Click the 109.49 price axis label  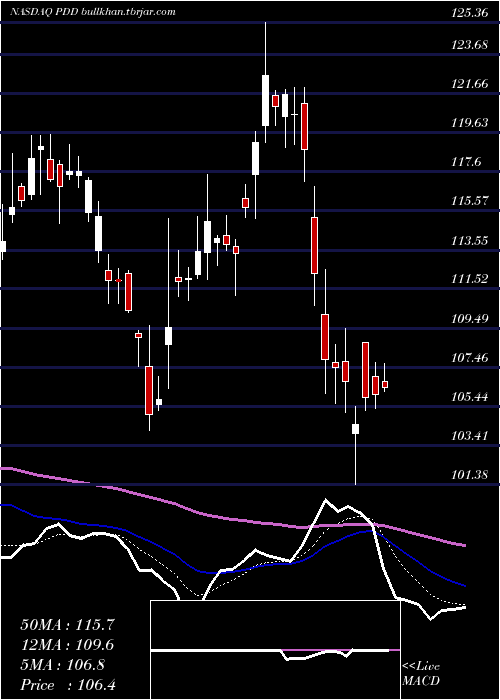point(469,319)
